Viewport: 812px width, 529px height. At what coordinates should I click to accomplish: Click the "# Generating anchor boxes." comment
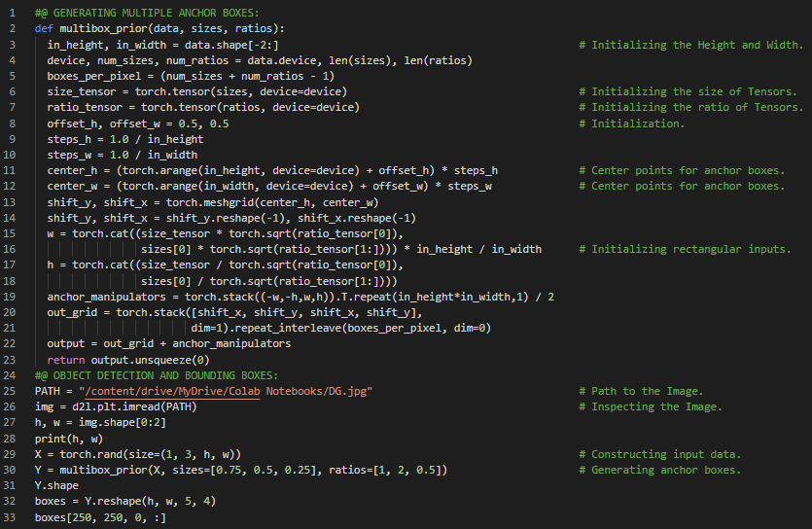665,470
